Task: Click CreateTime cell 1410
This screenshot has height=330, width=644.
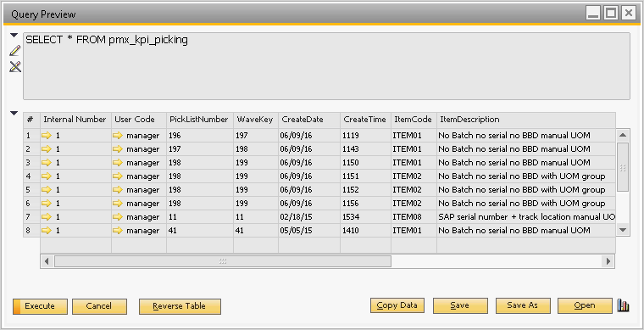Action: tap(365, 230)
